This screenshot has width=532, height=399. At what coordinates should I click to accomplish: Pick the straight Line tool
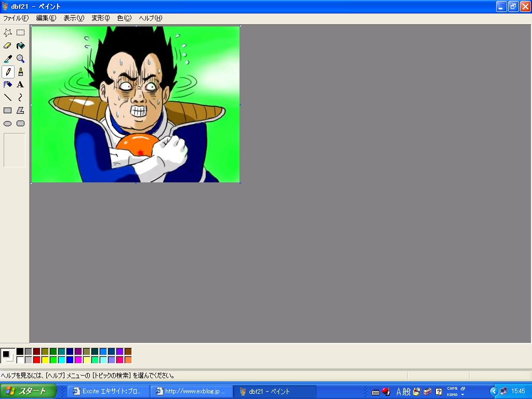[x=7, y=98]
